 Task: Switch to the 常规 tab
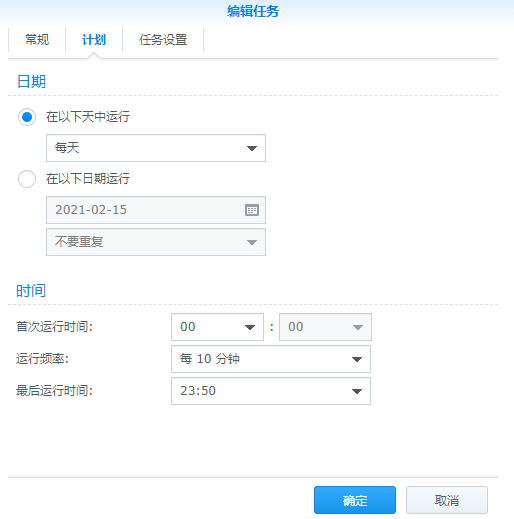[x=37, y=40]
